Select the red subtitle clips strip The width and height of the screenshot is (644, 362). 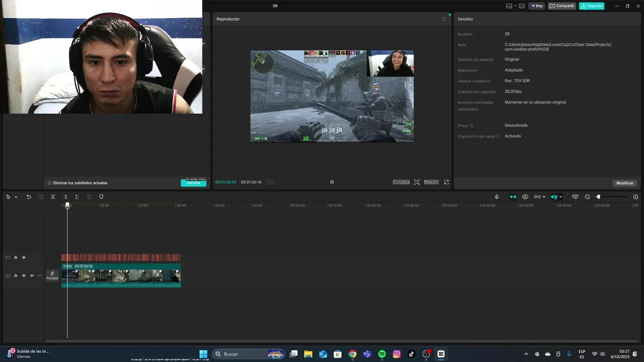tap(121, 257)
